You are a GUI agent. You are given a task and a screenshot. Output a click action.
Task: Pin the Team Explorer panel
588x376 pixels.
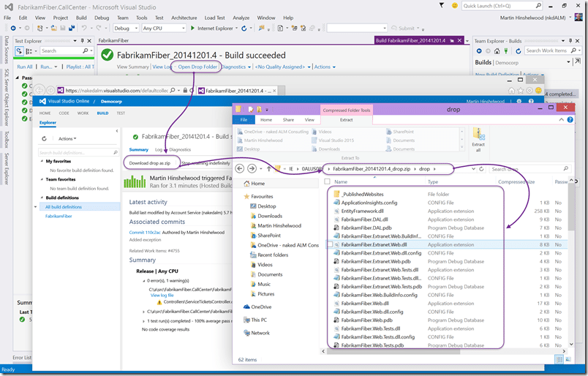tap(570, 40)
